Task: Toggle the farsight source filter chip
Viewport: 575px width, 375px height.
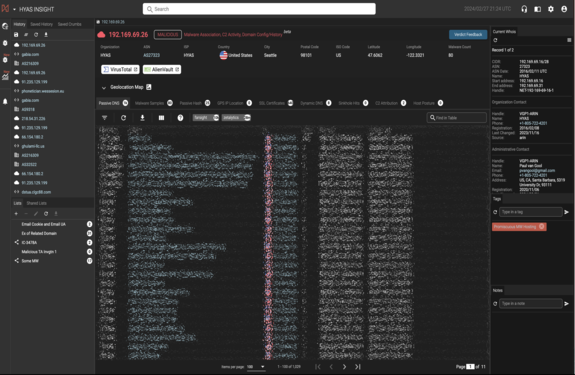Action: pyautogui.click(x=206, y=118)
